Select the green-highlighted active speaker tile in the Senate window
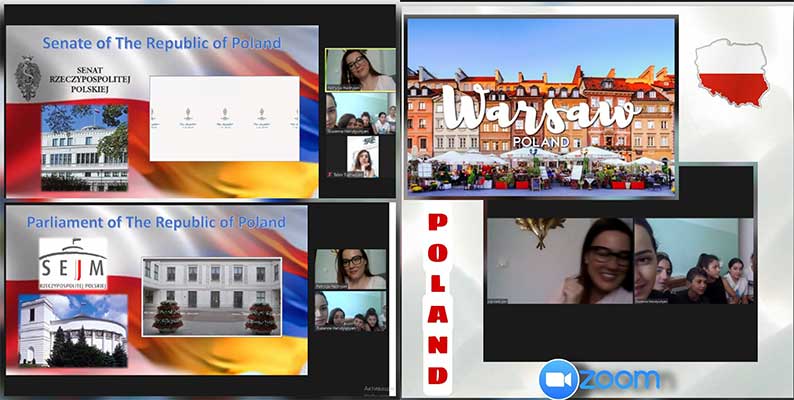Viewport: 794px width, 400px height. pyautogui.click(x=360, y=69)
